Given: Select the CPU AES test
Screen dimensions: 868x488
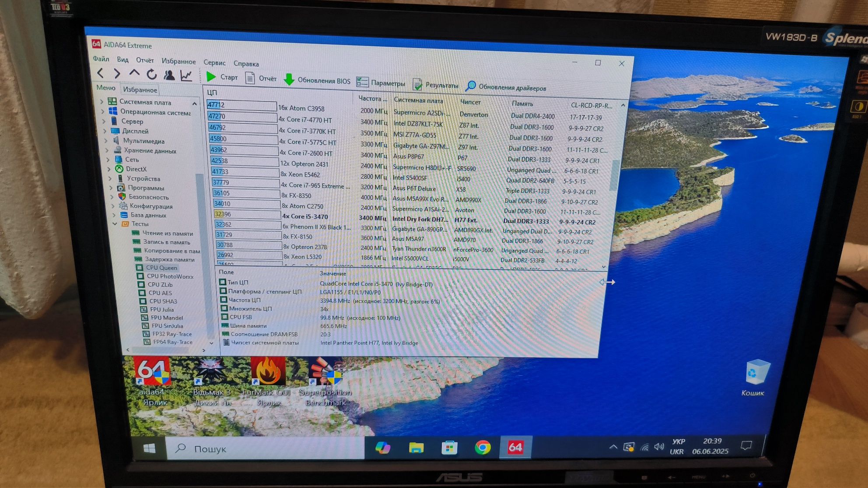Looking at the screenshot, I should 160,293.
